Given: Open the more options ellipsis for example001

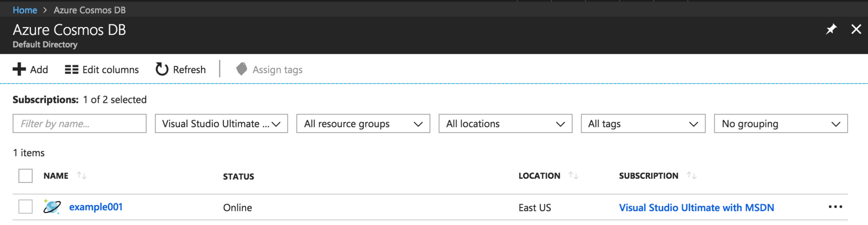Looking at the screenshot, I should (x=835, y=207).
